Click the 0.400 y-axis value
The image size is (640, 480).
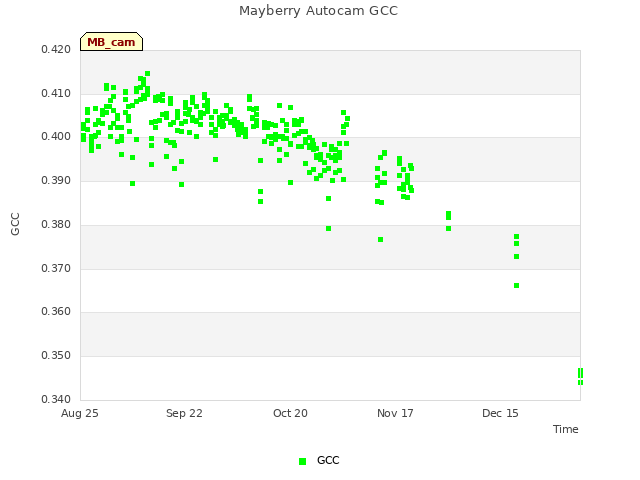click(56, 136)
